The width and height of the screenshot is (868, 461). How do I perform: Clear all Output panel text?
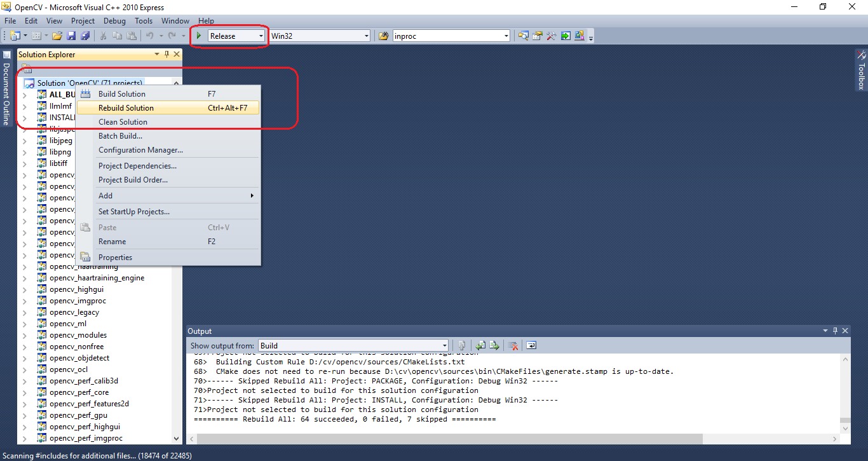click(x=513, y=345)
